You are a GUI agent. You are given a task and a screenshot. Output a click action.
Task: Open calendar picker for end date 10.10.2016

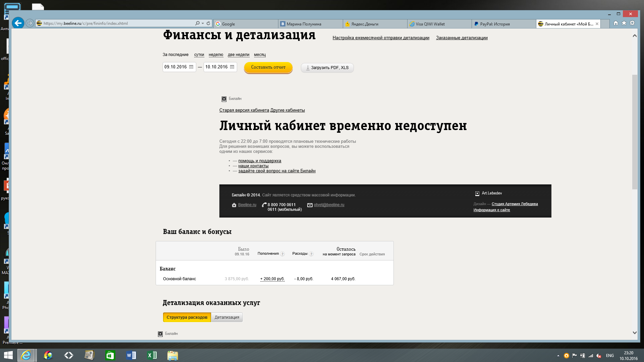(232, 67)
